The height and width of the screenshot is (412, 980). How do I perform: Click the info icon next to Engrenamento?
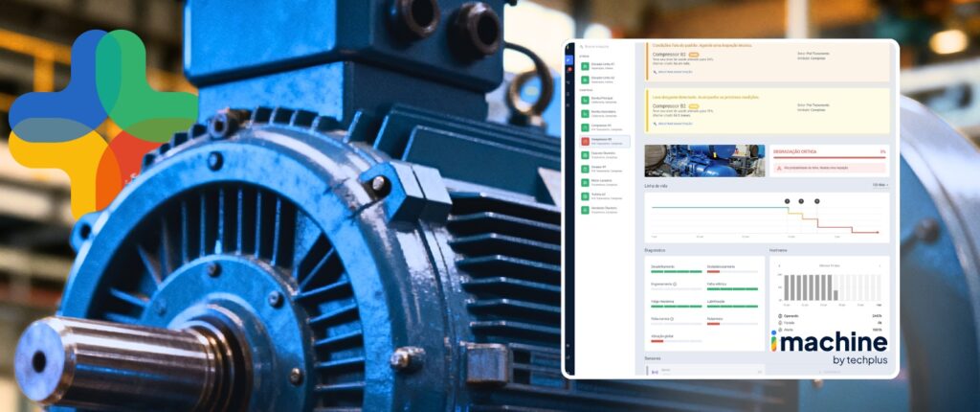[x=675, y=285]
